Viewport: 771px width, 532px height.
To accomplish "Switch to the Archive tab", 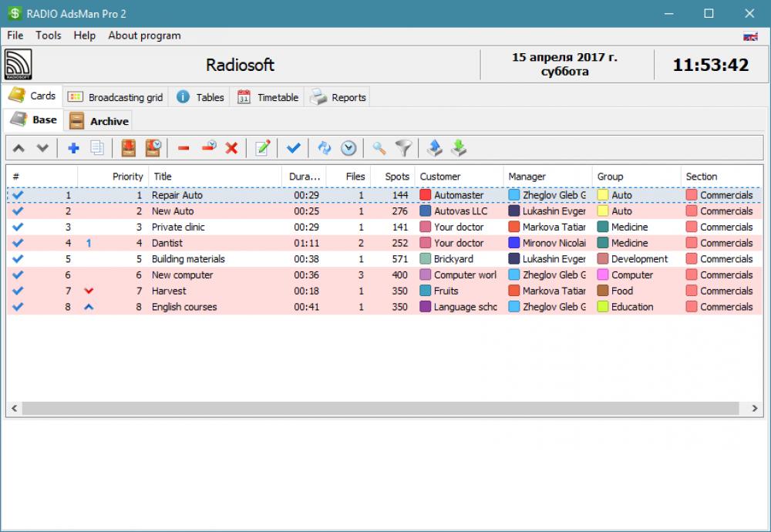I will point(98,120).
